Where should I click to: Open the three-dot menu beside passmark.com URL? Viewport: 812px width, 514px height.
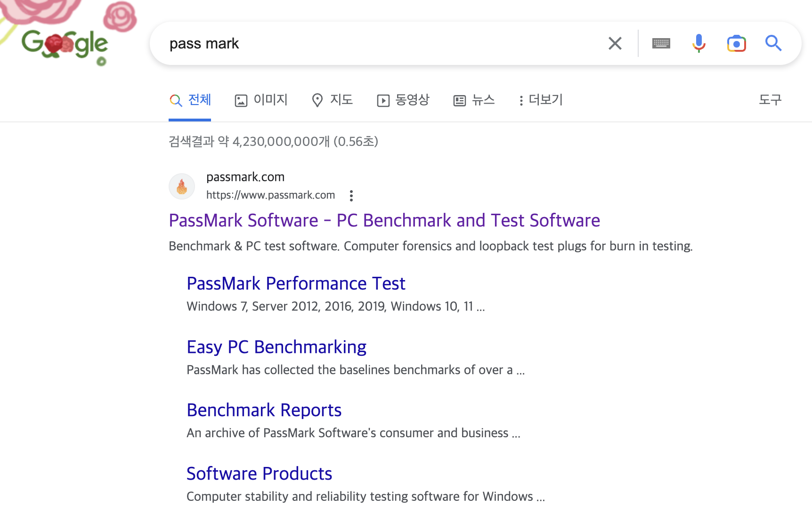tap(351, 195)
